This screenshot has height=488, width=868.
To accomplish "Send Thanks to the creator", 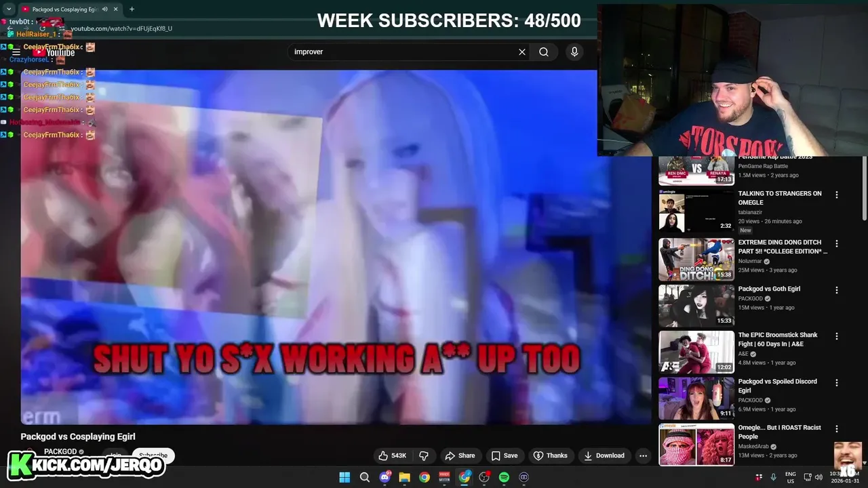I will click(550, 455).
